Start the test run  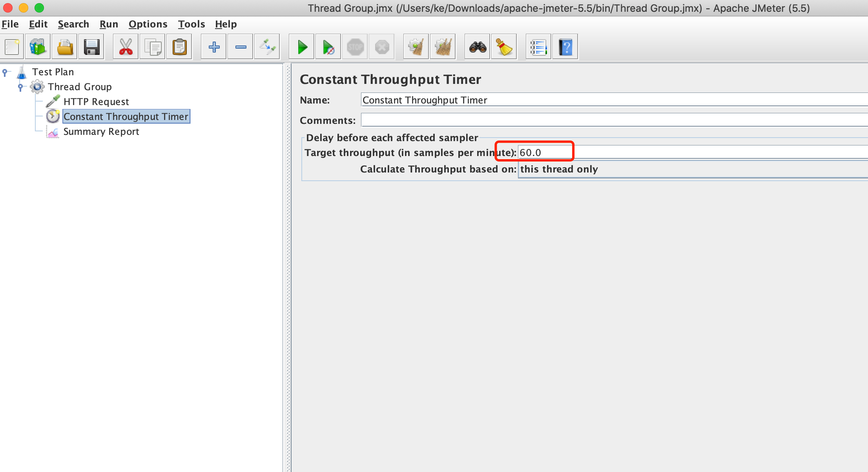(x=301, y=46)
